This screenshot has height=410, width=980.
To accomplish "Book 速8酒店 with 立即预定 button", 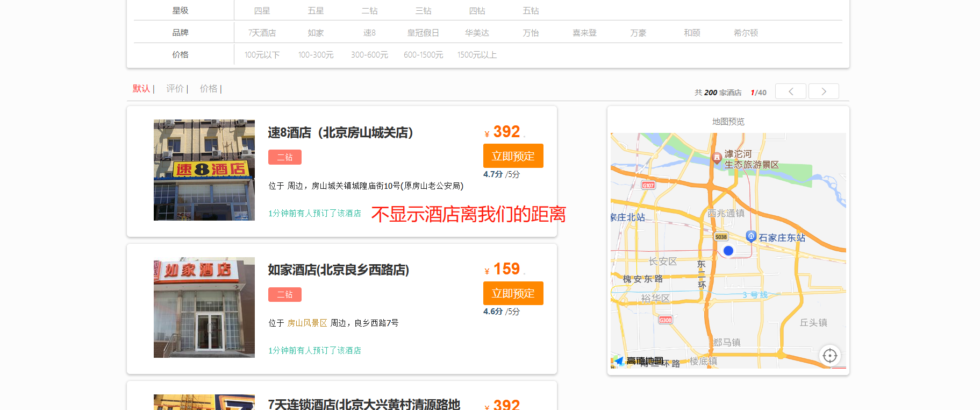I will (x=513, y=156).
